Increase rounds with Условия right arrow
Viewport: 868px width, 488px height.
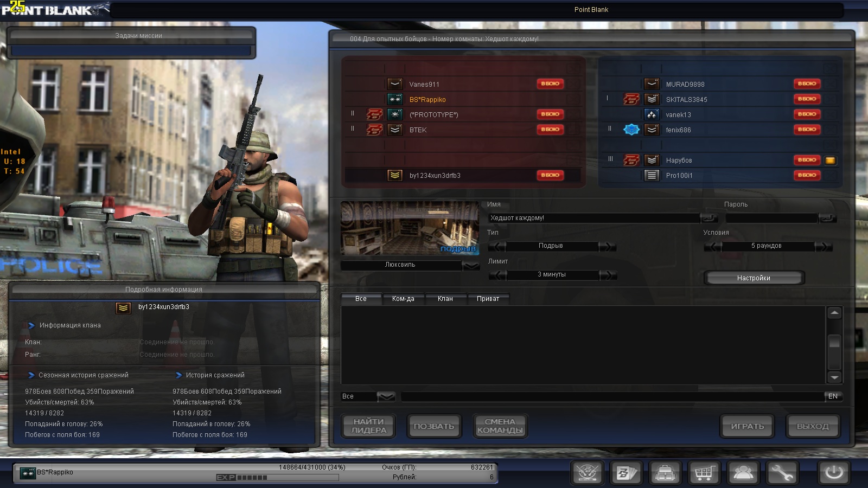tap(824, 246)
